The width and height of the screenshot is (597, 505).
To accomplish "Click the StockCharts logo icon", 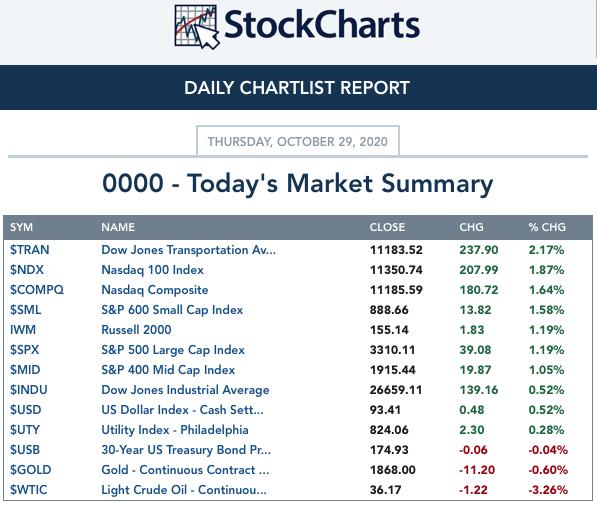I will 197,27.
